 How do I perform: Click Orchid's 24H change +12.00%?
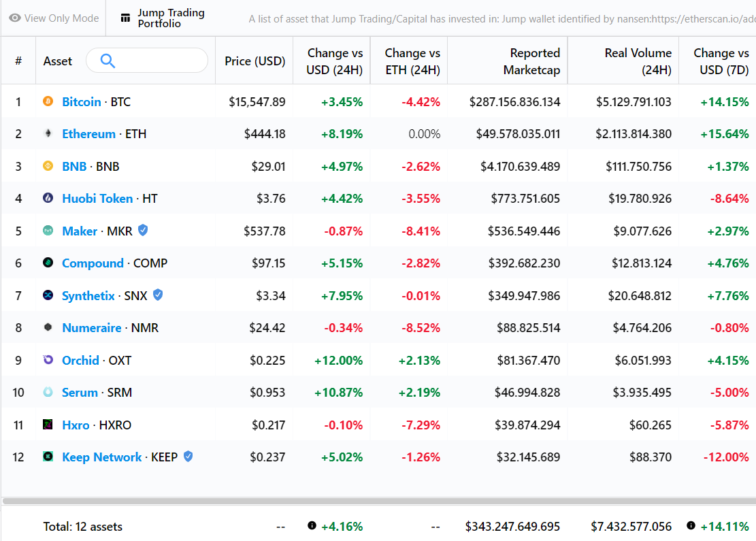coord(338,360)
